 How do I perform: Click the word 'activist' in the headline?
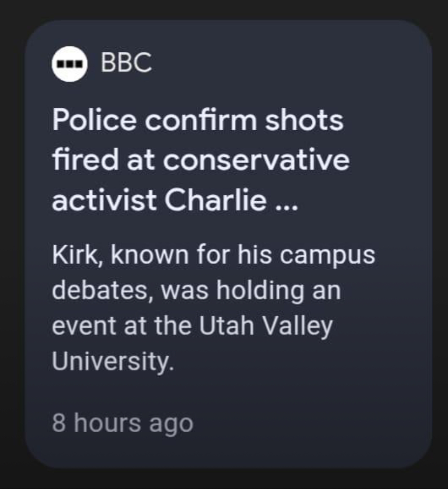click(x=104, y=200)
